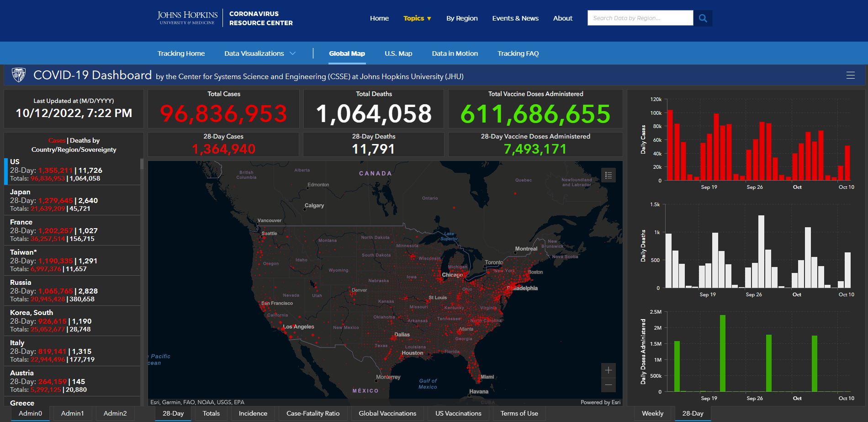The width and height of the screenshot is (868, 422).
Task: Click the Johns Hopkins University logo
Action: click(x=187, y=18)
